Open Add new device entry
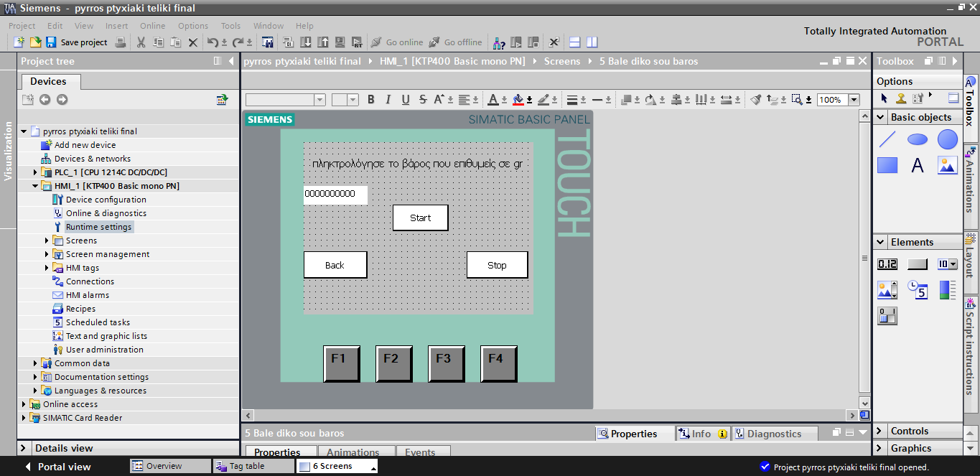Image resolution: width=980 pixels, height=476 pixels. coord(85,145)
